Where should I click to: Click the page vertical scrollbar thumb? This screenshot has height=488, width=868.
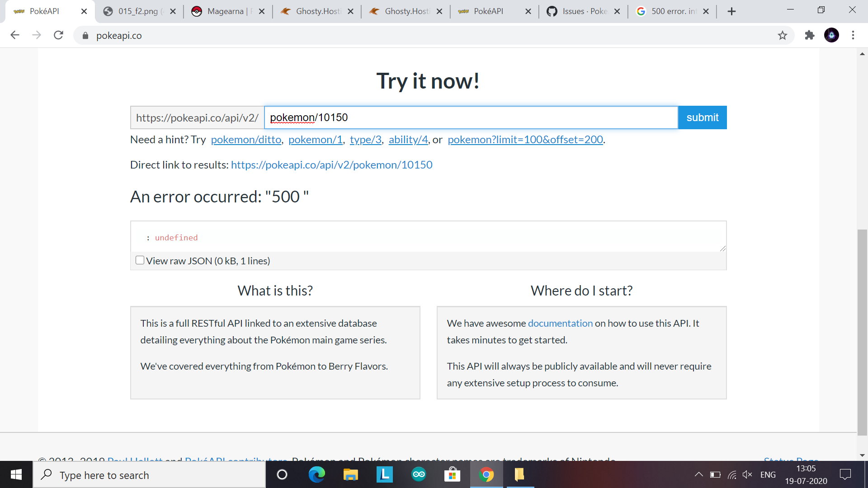(862, 332)
